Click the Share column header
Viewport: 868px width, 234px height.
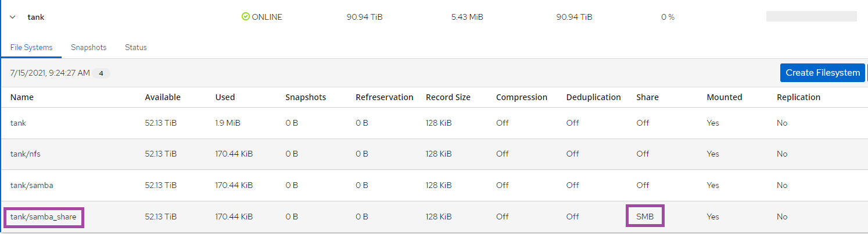(647, 97)
